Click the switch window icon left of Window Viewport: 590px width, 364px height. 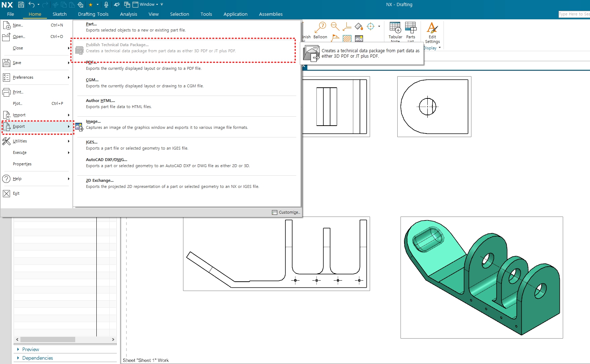click(x=127, y=5)
